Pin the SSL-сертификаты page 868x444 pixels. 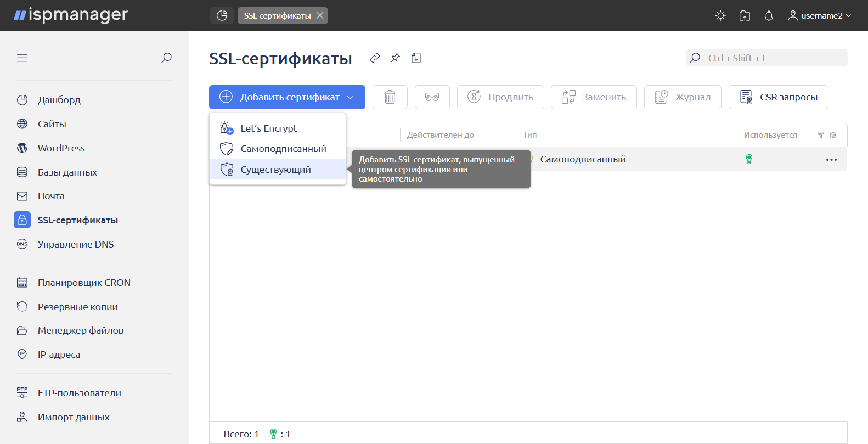tap(395, 58)
